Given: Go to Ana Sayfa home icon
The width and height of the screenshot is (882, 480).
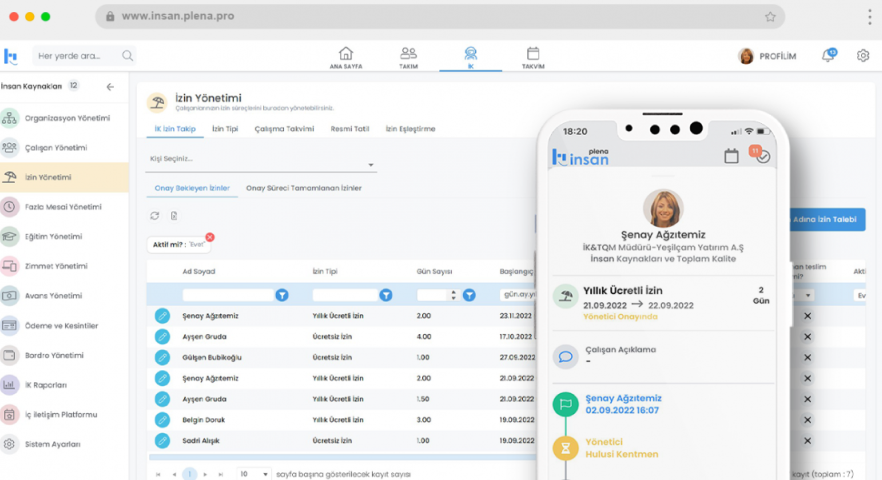Looking at the screenshot, I should (346, 56).
